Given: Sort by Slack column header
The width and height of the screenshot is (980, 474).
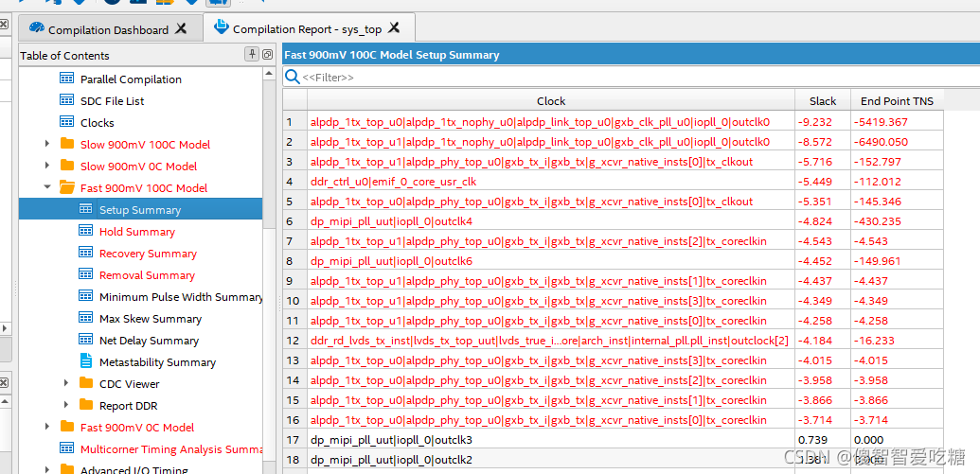Looking at the screenshot, I should [x=823, y=100].
